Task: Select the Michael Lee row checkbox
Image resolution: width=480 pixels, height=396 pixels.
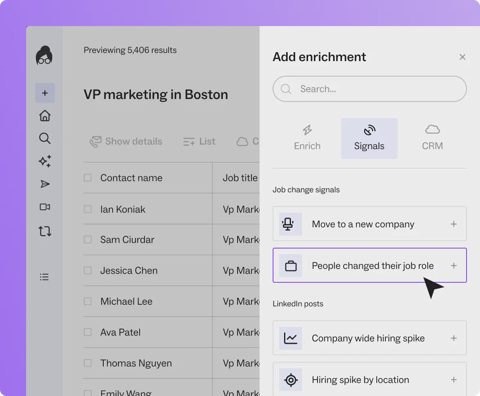Action: (x=88, y=301)
